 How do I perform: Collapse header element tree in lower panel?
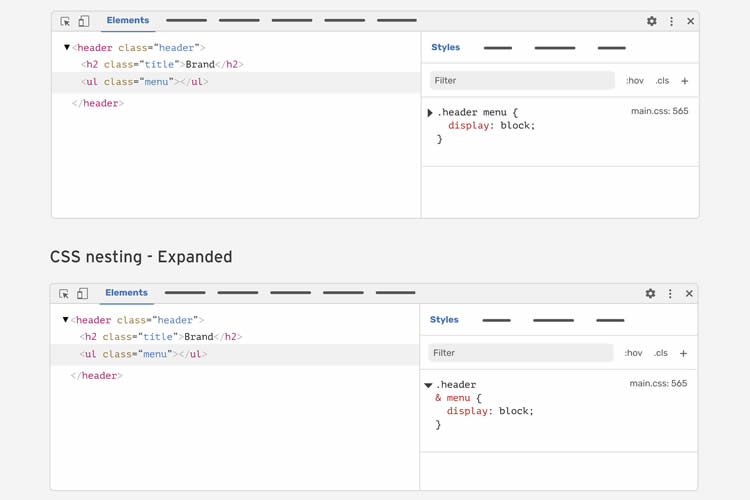(x=66, y=319)
